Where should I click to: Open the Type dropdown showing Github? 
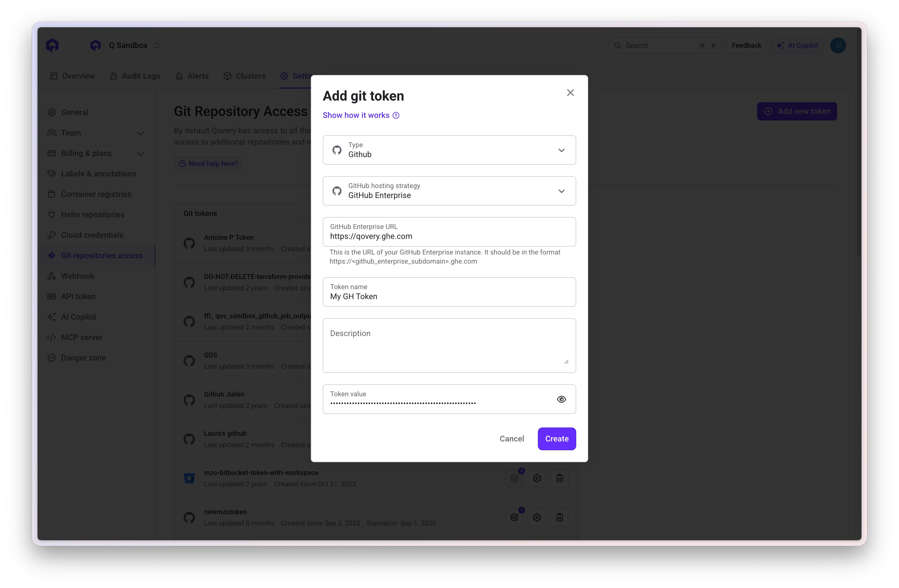(x=449, y=150)
